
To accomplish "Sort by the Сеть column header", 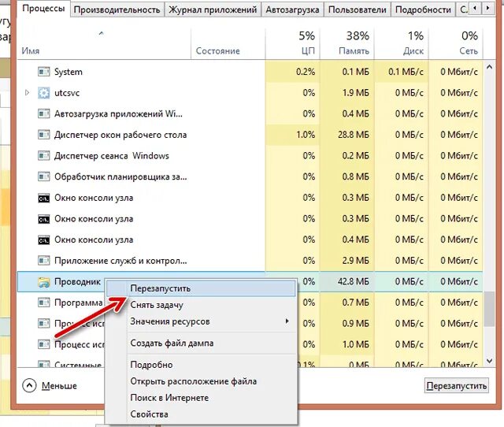I will (x=456, y=44).
